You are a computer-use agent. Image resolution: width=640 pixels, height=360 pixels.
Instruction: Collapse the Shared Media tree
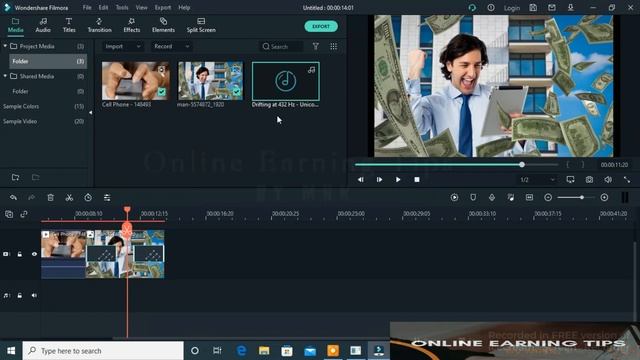pos(5,76)
